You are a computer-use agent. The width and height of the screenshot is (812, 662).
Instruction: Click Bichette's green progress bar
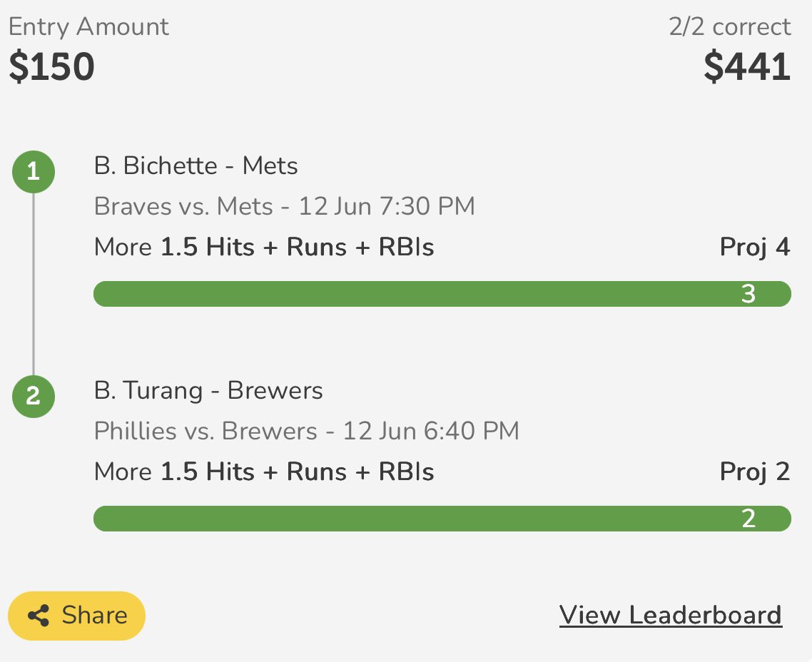[x=442, y=294]
